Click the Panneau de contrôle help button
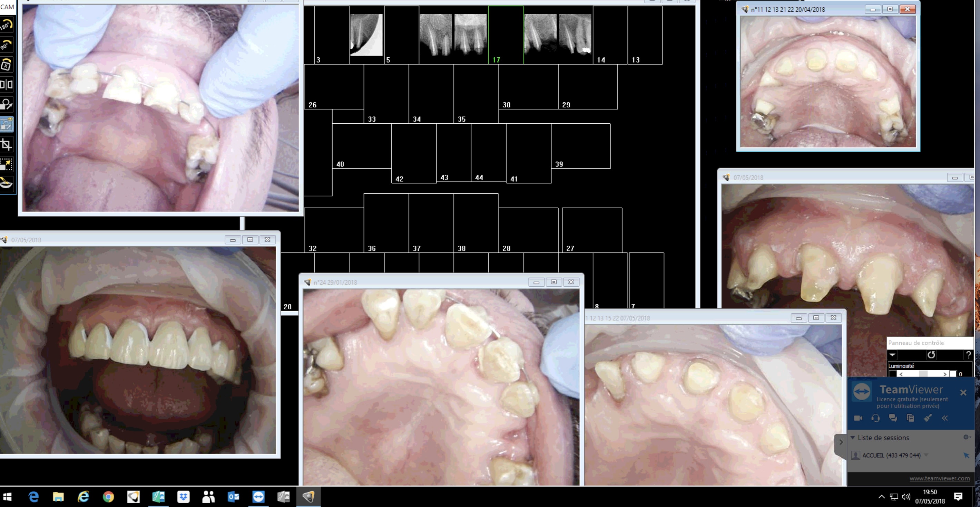This screenshot has width=980, height=507. pyautogui.click(x=969, y=355)
